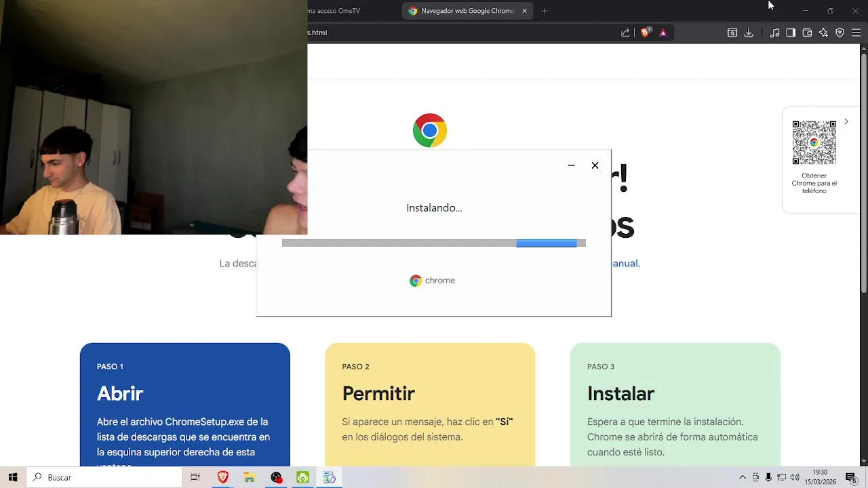
Task: Click the Chrome logo on the page
Action: [x=430, y=130]
